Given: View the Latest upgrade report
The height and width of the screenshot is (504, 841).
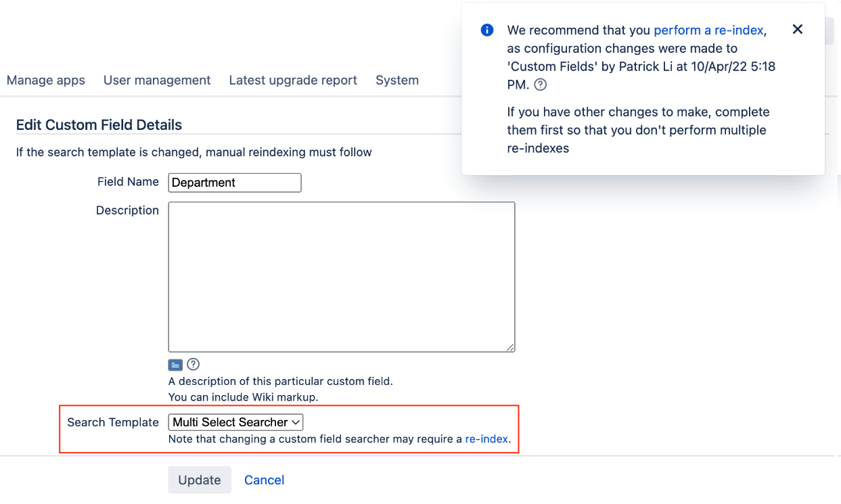Looking at the screenshot, I should (x=292, y=80).
